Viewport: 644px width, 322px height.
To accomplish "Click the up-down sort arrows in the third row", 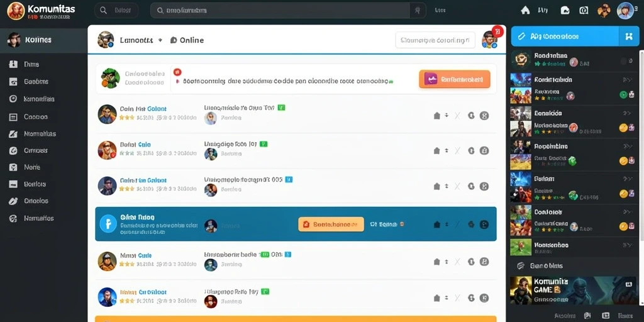I will (447, 186).
